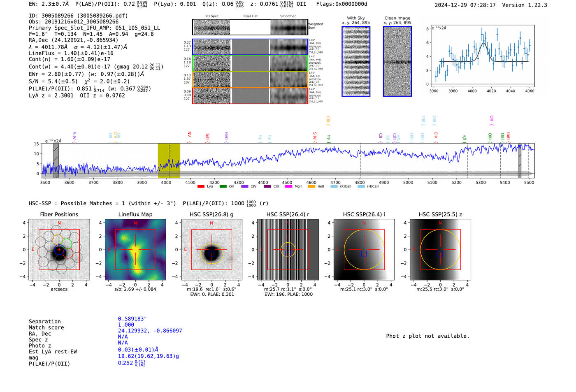Viewport: 576px width, 392px height.
Task: Select the HSC SSP(26.4) i-band cutout
Action: pos(364,250)
